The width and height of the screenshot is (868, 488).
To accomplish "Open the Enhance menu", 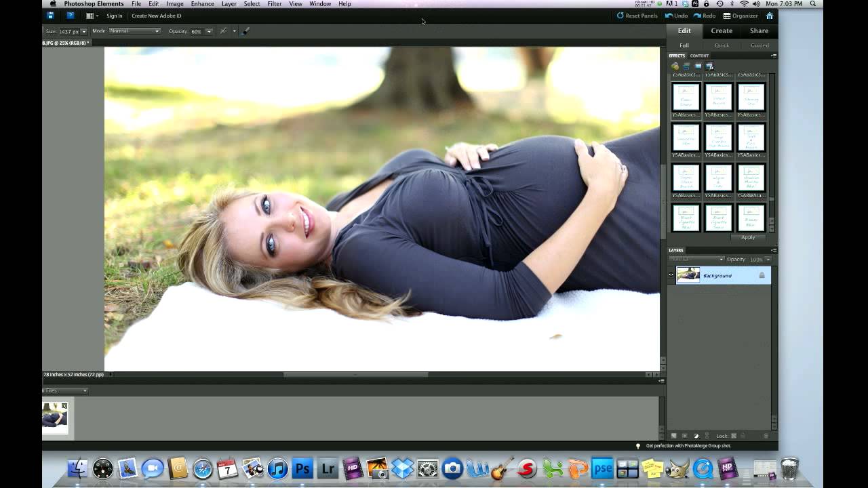I will (x=202, y=4).
